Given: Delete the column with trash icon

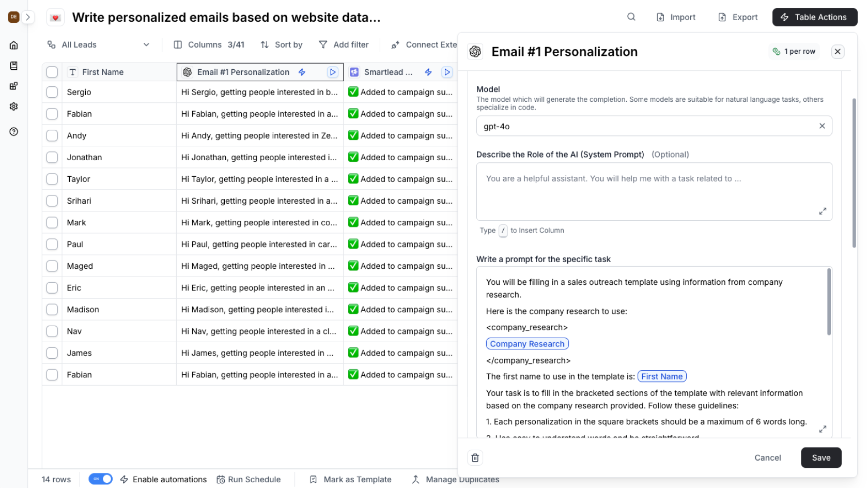Looking at the screenshot, I should 475,457.
